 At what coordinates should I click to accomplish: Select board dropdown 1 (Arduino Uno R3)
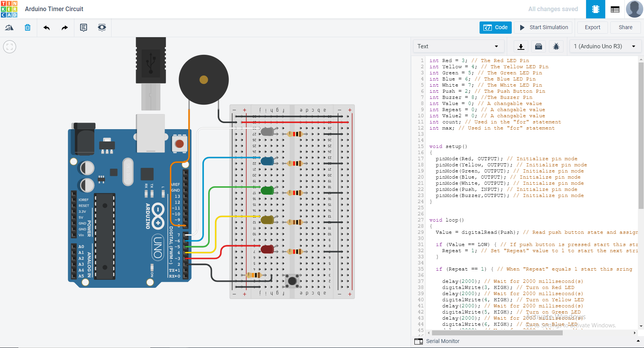pos(606,46)
